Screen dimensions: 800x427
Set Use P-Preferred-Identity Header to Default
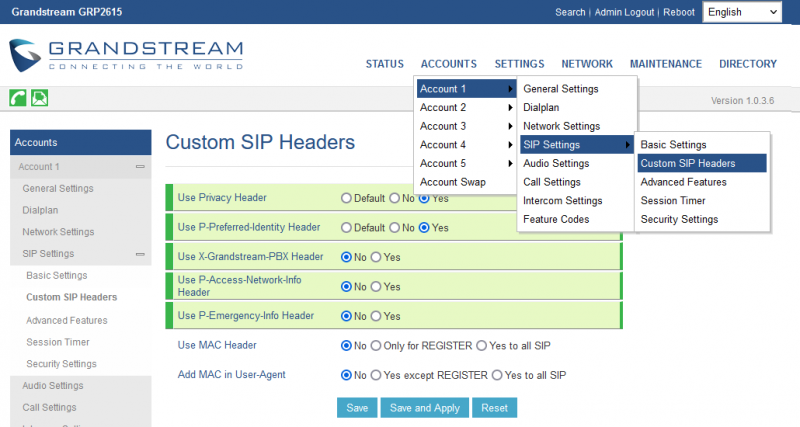[x=346, y=228]
